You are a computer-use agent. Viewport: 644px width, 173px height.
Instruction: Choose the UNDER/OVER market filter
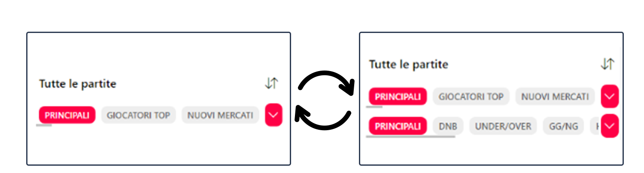point(503,126)
